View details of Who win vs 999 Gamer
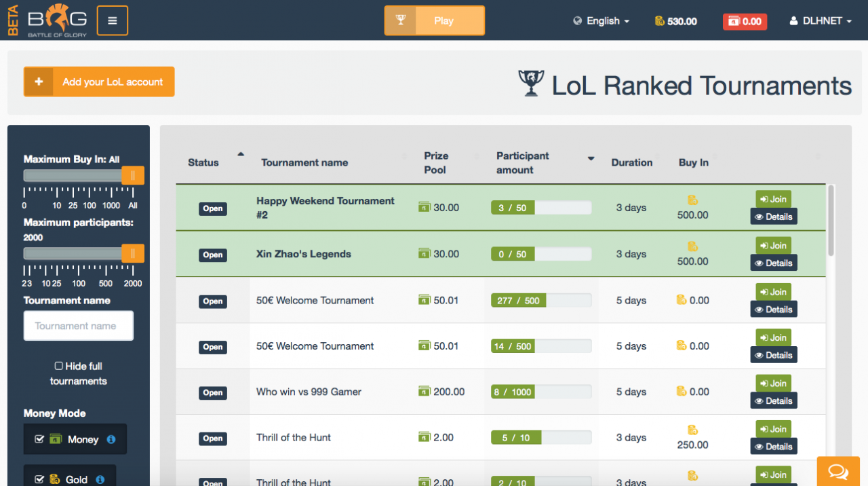 pos(773,400)
